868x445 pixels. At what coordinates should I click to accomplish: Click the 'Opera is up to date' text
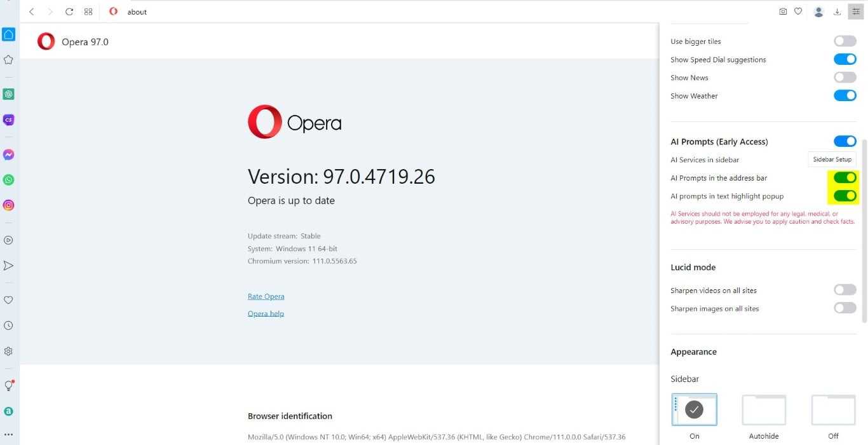[291, 200]
